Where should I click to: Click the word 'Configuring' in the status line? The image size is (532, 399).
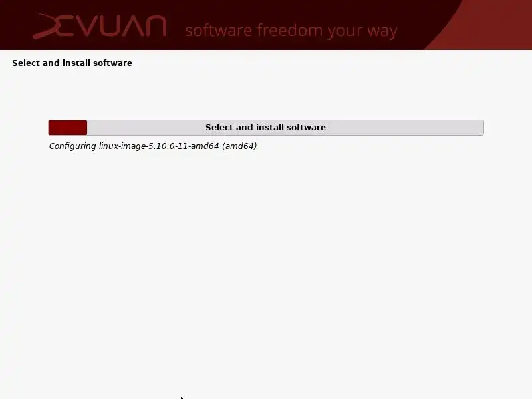click(72, 146)
